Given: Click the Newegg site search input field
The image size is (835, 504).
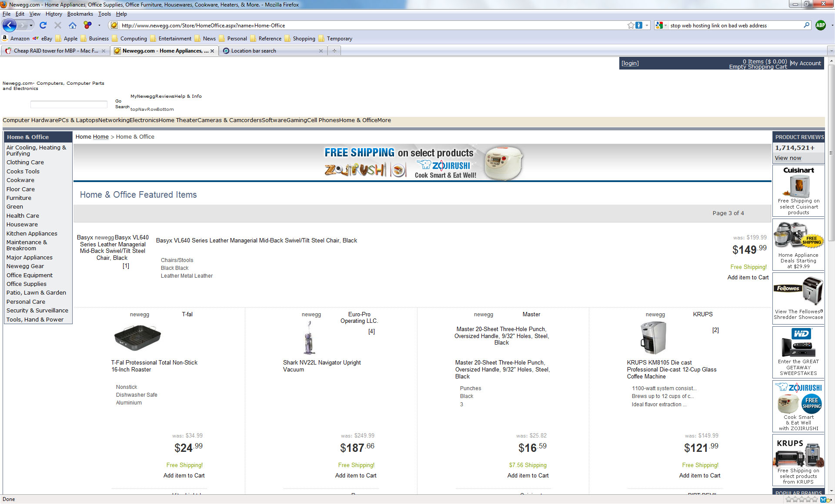Looking at the screenshot, I should tap(69, 104).
